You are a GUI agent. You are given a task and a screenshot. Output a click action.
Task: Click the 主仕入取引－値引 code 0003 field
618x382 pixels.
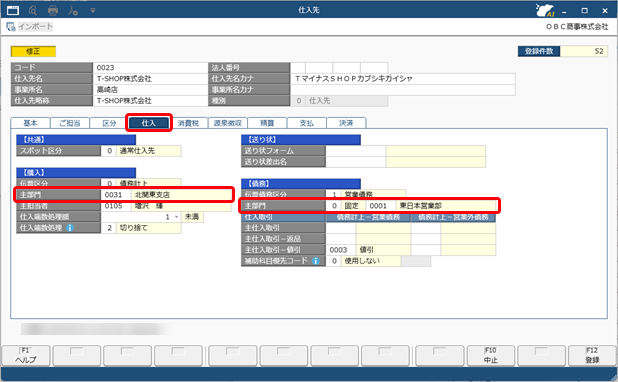pos(341,250)
